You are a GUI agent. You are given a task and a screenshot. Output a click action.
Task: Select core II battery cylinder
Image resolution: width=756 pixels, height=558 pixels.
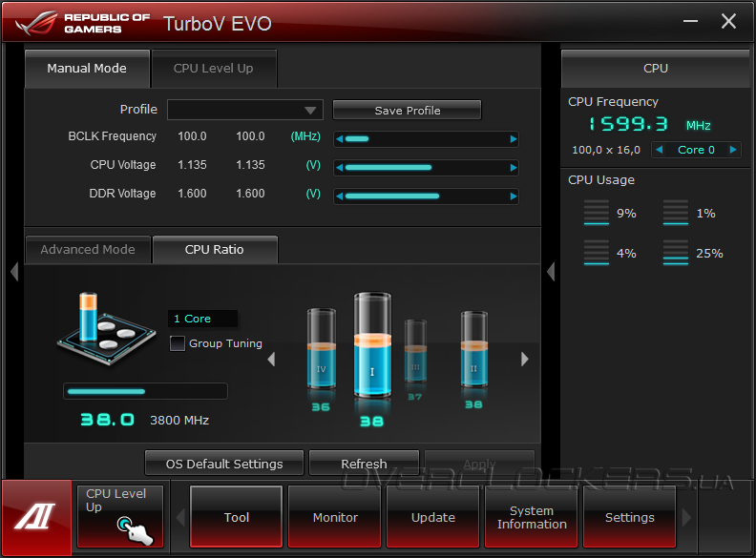pyautogui.click(x=474, y=349)
